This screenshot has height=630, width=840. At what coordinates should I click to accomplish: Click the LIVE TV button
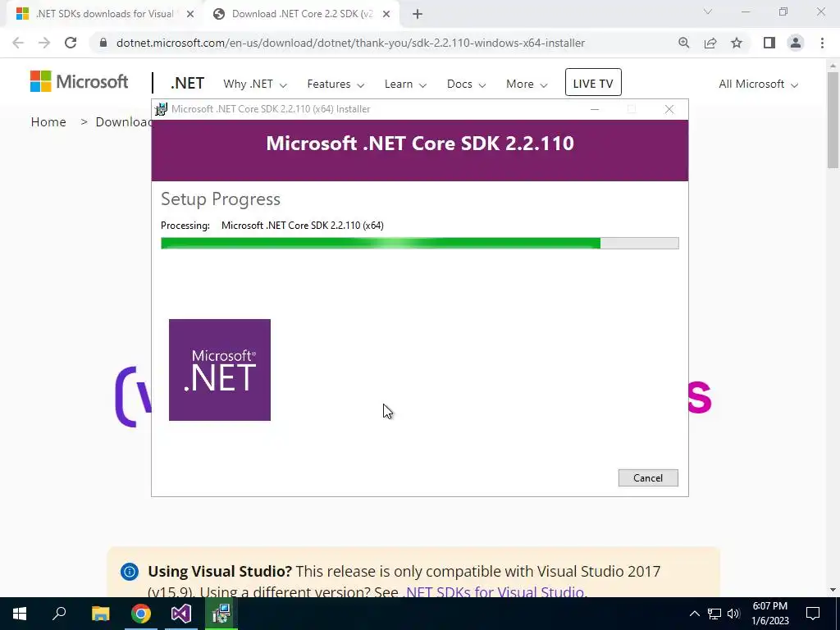point(593,83)
